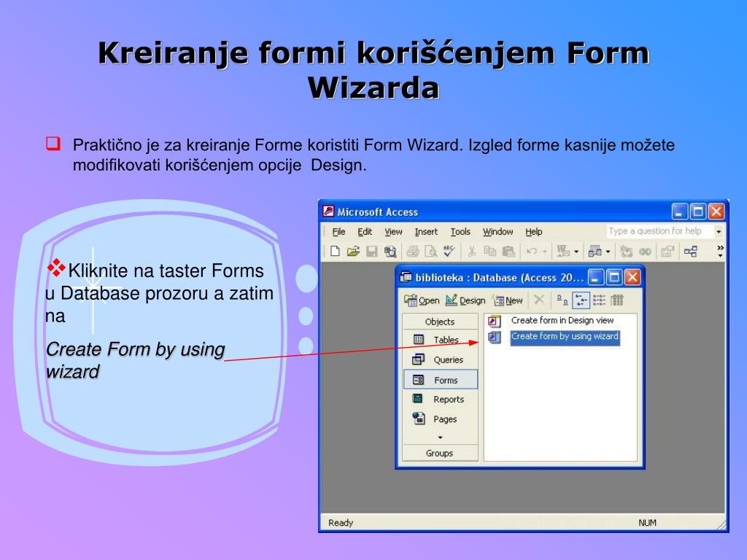Click icon beside Create form by using wizard
Viewport: 747px width, 560px height.
(495, 338)
